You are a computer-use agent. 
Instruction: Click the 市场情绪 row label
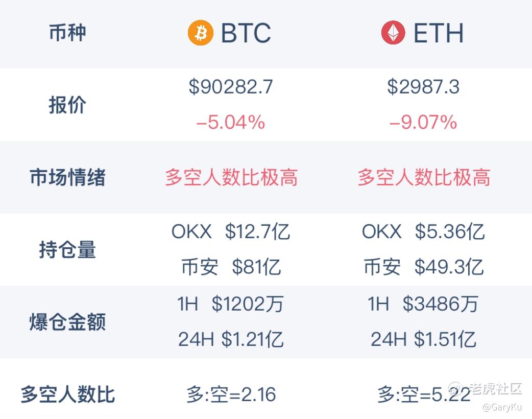[67, 178]
